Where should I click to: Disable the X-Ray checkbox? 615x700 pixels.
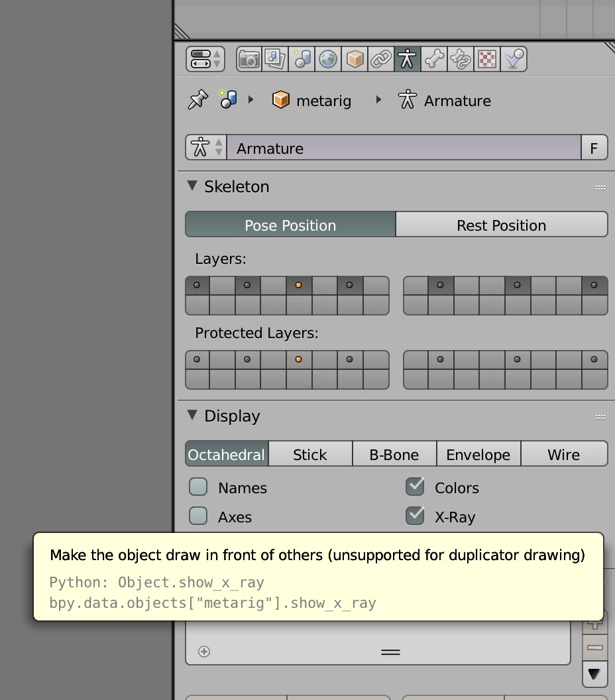pyautogui.click(x=415, y=516)
